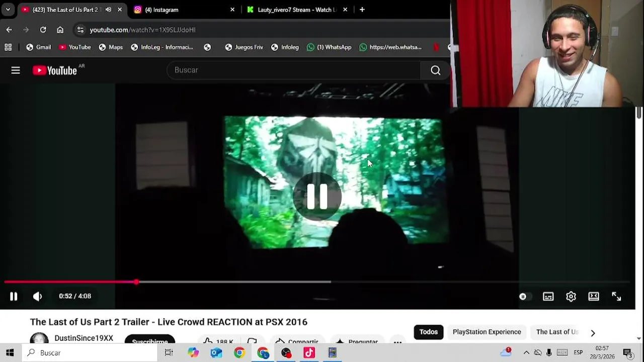Open the TikTok app on the taskbar
644x362 pixels.
(x=309, y=353)
